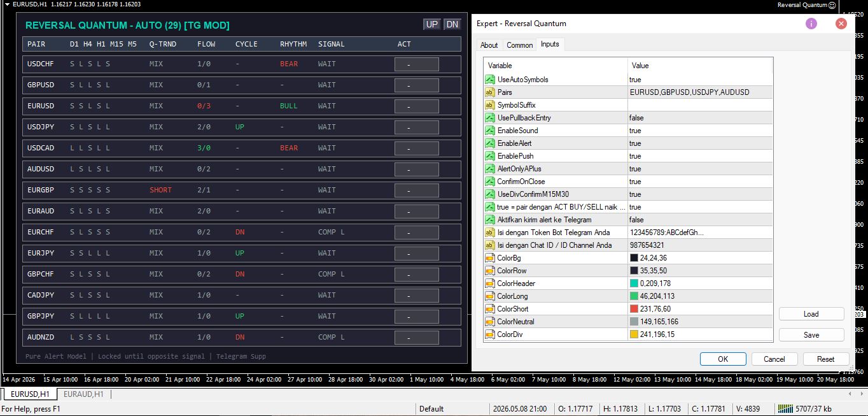The width and height of the screenshot is (868, 416).
Task: Click the UseAutoSymbols variable icon
Action: [490, 80]
